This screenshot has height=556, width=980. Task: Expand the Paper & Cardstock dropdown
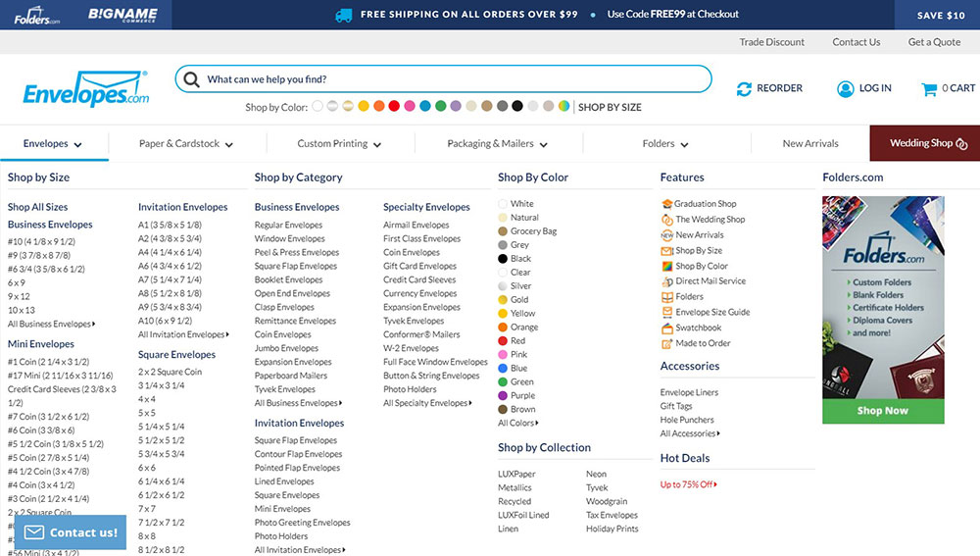click(186, 144)
